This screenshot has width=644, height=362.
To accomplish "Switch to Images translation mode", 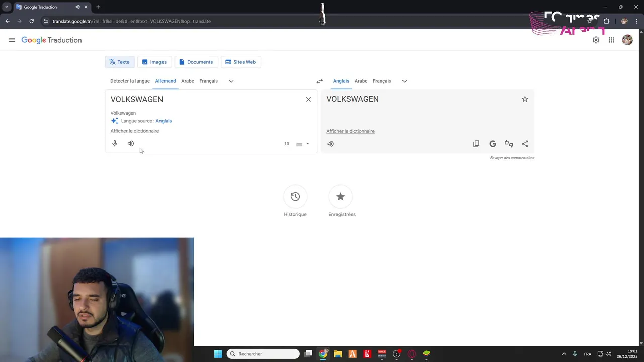I will [x=154, y=62].
